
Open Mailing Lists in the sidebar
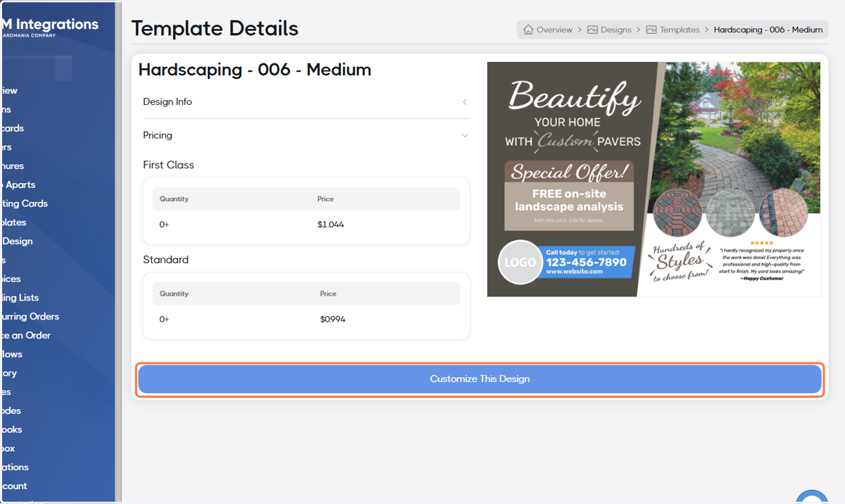click(20, 298)
